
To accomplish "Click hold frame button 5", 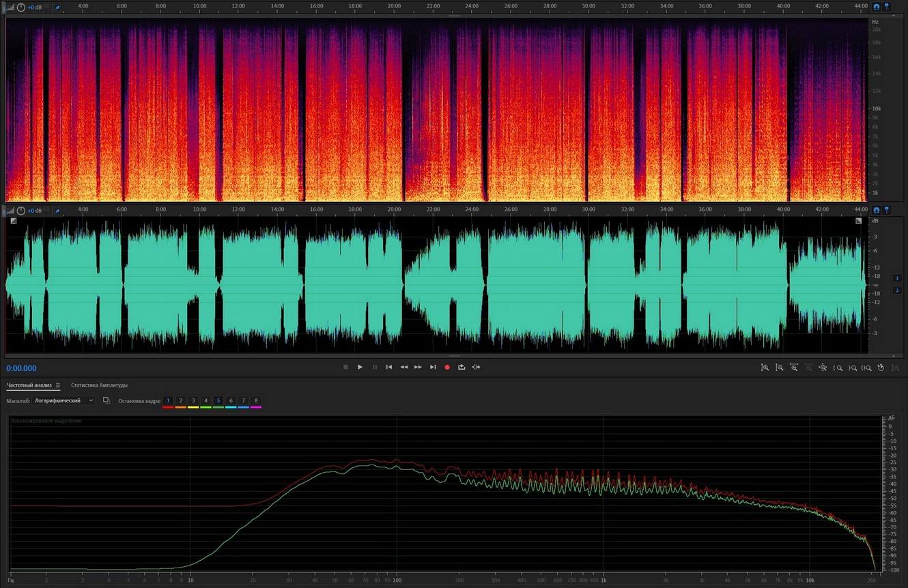I will click(218, 400).
